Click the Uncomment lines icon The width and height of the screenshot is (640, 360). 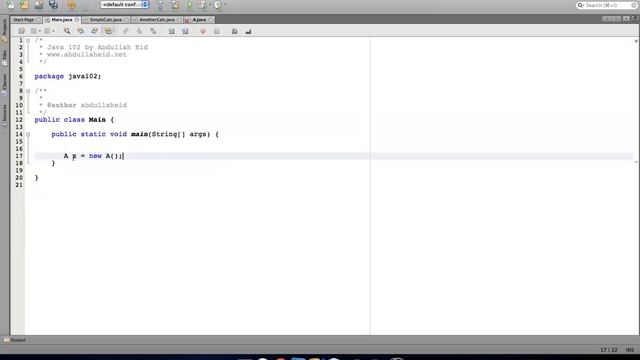tap(248, 31)
